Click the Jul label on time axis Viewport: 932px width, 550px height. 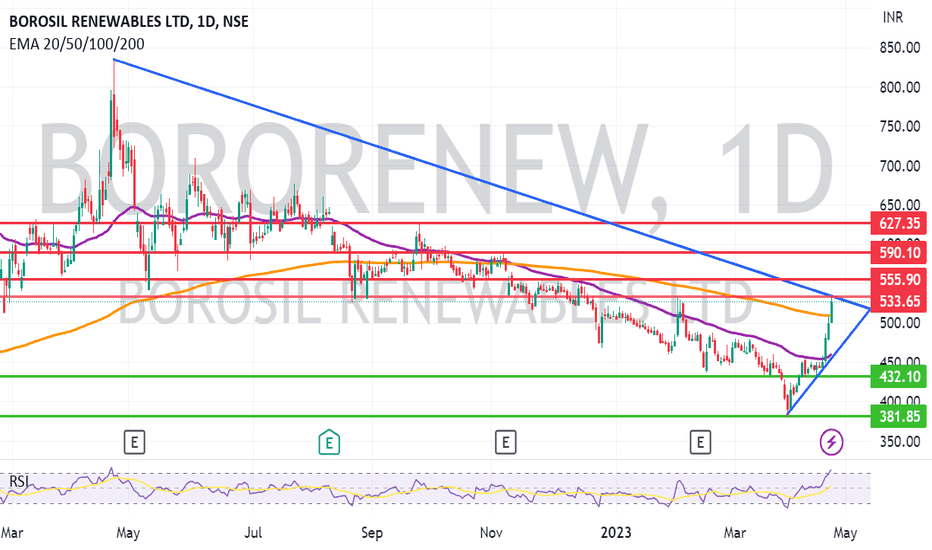pos(253,532)
